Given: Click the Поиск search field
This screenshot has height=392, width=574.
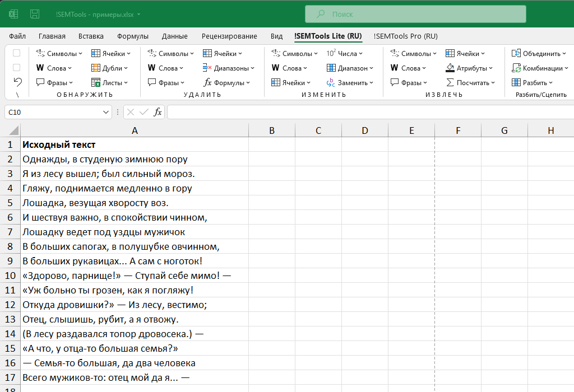Looking at the screenshot, I should [x=415, y=14].
